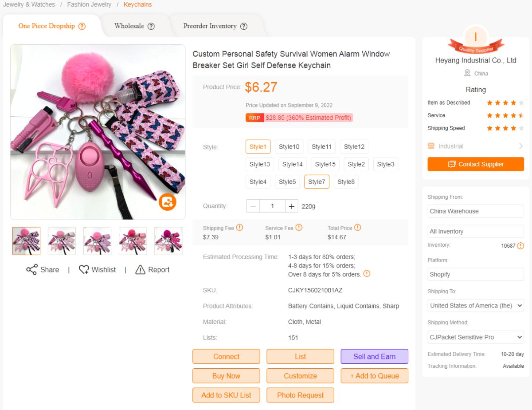Click the Keychains breadcrumb link
Screen dimensions: 532x410
tap(137, 4)
